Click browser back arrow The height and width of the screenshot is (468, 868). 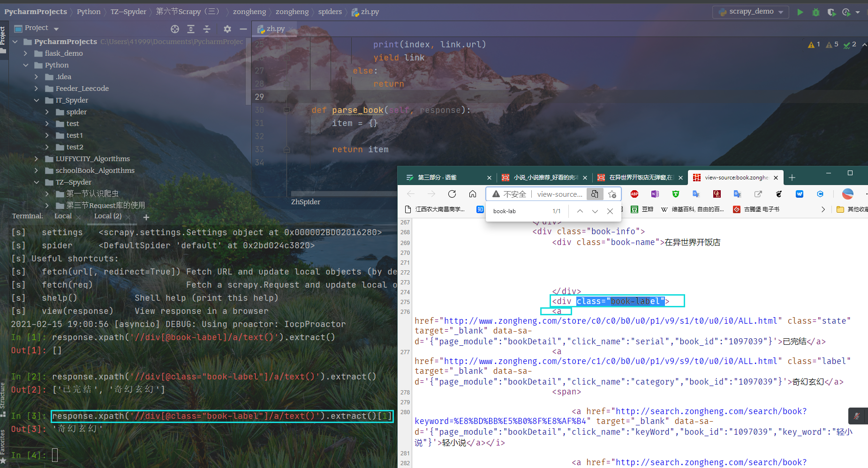[411, 194]
